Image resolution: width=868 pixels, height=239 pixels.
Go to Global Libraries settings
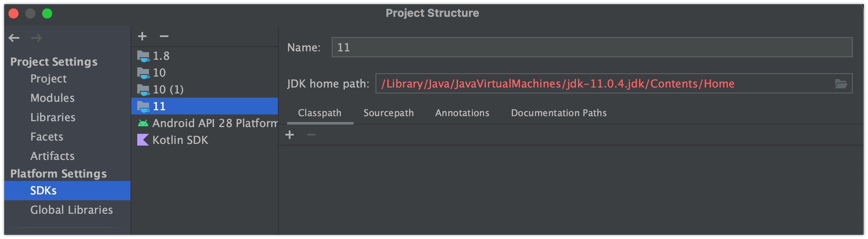pyautogui.click(x=72, y=210)
